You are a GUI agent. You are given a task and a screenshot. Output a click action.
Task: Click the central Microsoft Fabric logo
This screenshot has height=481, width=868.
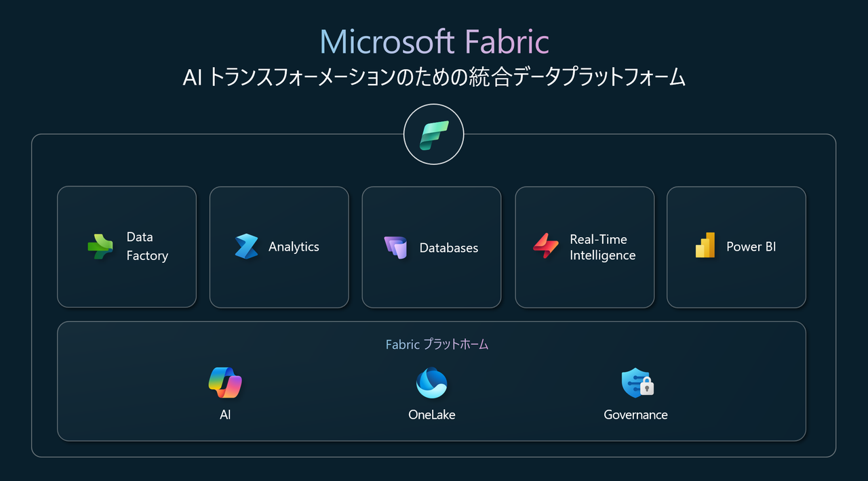point(433,134)
